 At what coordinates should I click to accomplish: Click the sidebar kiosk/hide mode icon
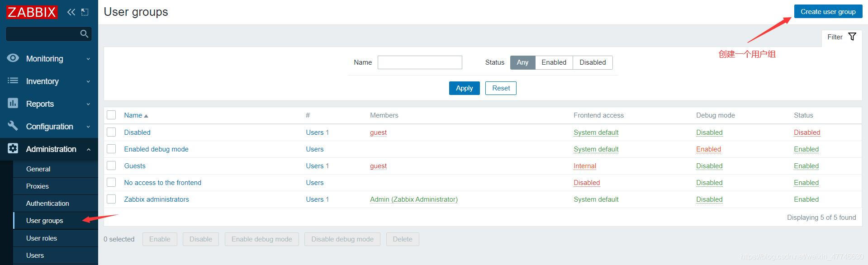[85, 12]
